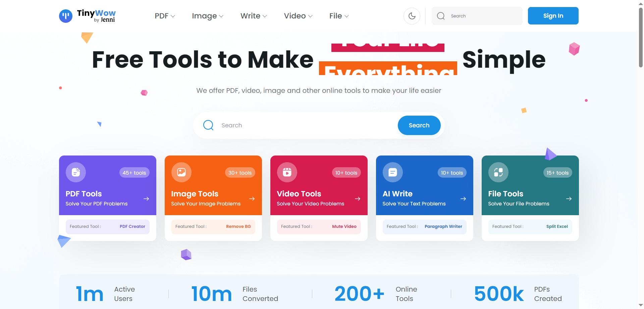Click the 30+ tools badge
The image size is (644, 309).
[x=240, y=173]
